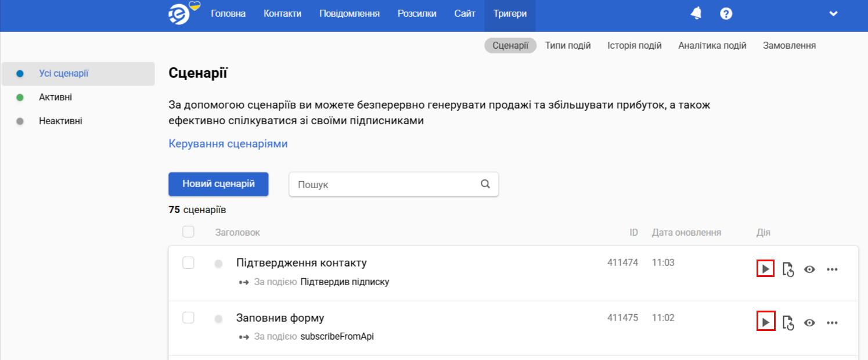Image resolution: width=868 pixels, height=360 pixels.
Task: Open more actions for «Підтвердження контакту»
Action: (833, 268)
